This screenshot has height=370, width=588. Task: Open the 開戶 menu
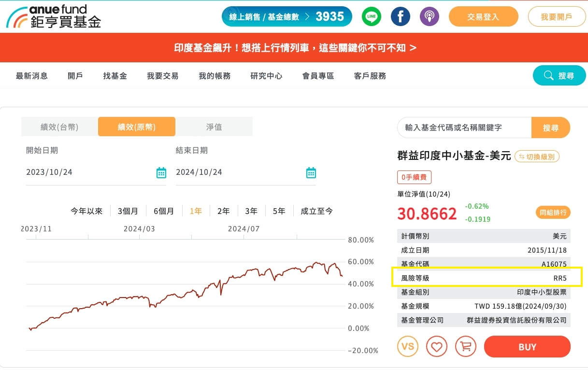click(x=75, y=76)
